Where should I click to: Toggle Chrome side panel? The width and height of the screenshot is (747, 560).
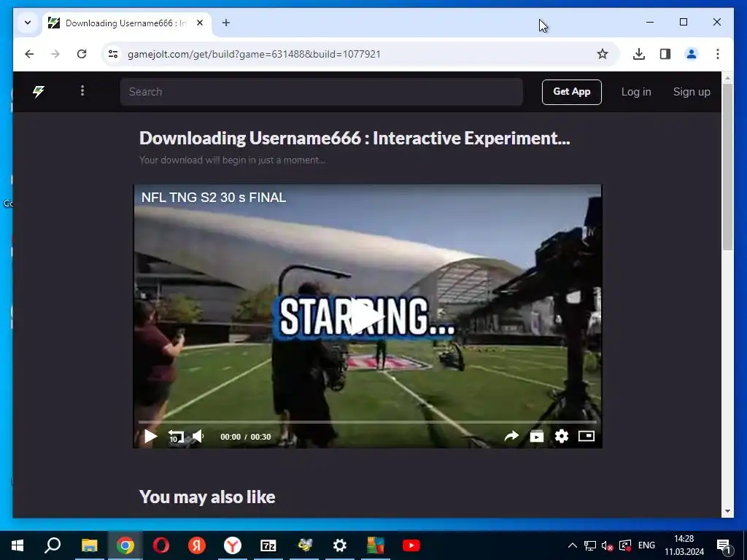[x=665, y=54]
